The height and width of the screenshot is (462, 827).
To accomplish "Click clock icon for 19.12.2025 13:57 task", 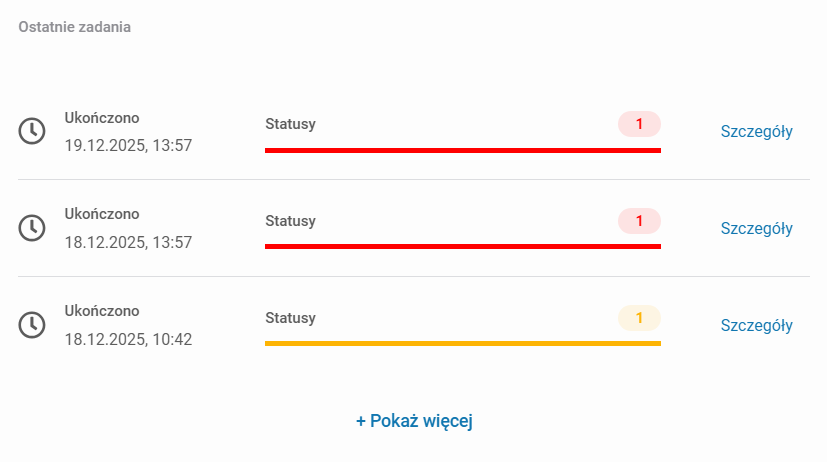I will (x=33, y=131).
